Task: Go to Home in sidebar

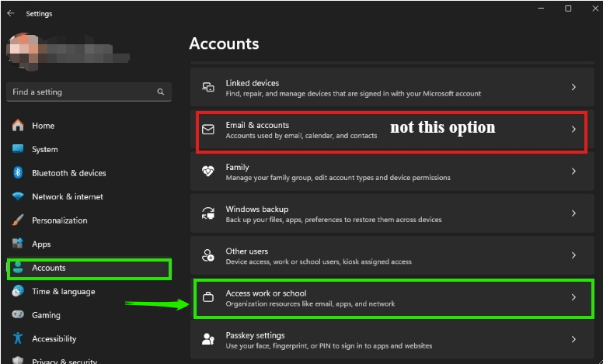Action: 43,126
